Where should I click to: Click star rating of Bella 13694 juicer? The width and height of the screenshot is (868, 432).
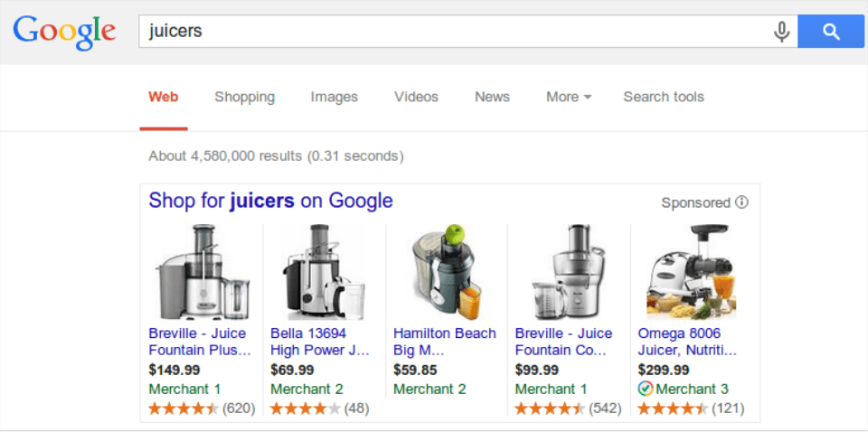tap(306, 409)
